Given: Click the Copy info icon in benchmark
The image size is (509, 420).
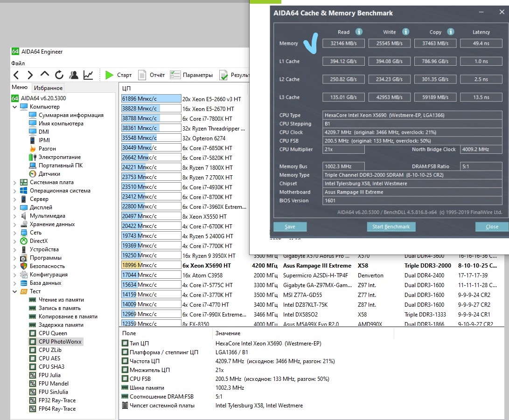Looking at the screenshot, I should pyautogui.click(x=451, y=31).
